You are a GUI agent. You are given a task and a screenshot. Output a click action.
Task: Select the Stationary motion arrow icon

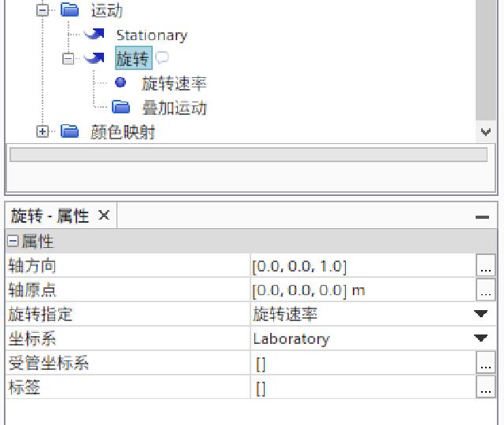tap(94, 34)
